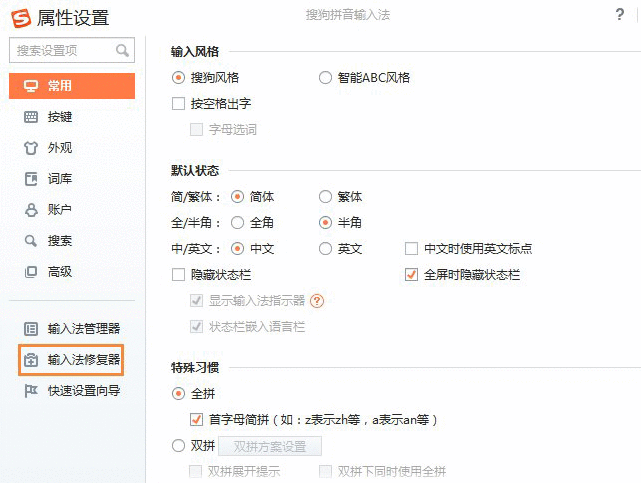Toggle 双拼下同时使用全拼 checkbox
Image resolution: width=641 pixels, height=483 pixels.
point(325,472)
